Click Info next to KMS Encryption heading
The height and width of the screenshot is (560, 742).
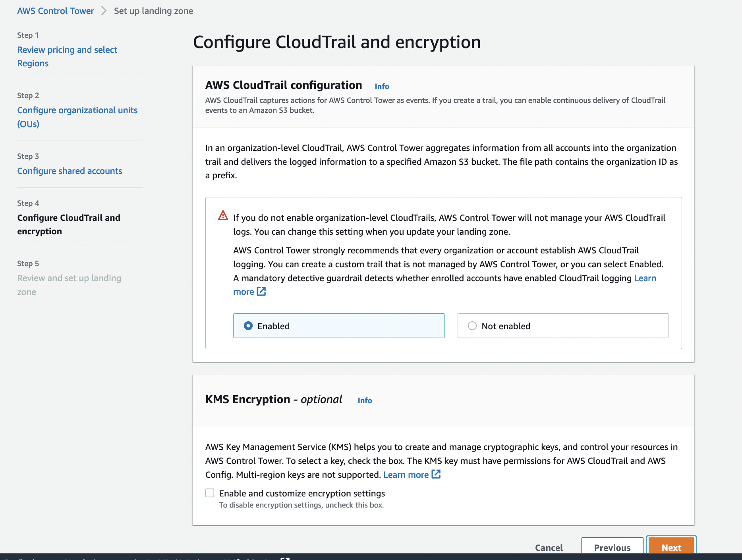365,400
